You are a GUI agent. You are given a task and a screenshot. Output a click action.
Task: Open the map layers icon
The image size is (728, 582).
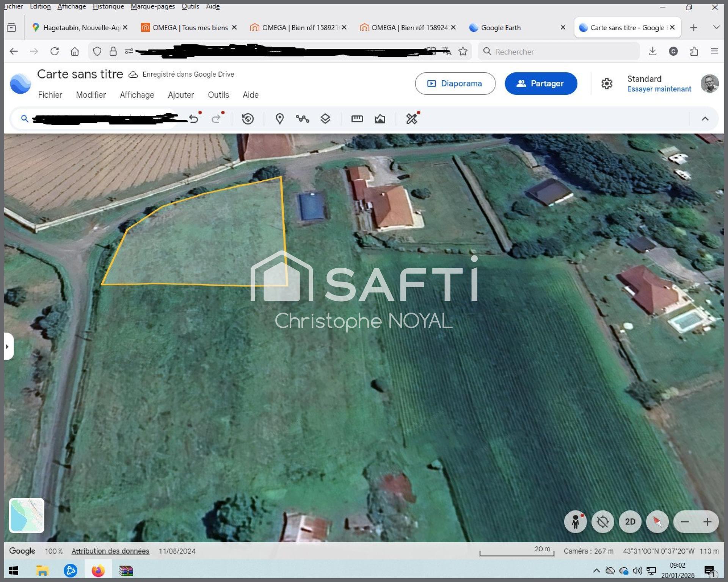(x=325, y=119)
